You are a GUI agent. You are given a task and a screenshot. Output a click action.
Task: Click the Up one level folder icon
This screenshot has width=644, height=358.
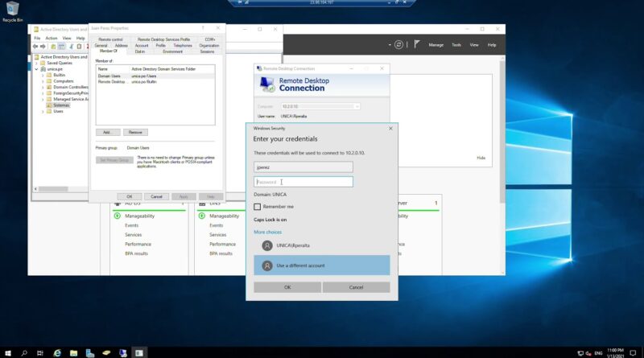click(53, 47)
